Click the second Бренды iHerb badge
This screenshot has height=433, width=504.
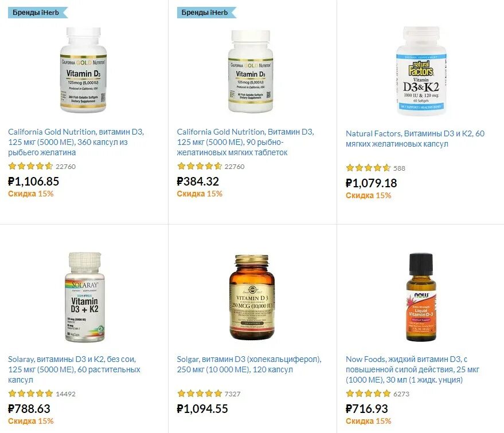click(206, 13)
